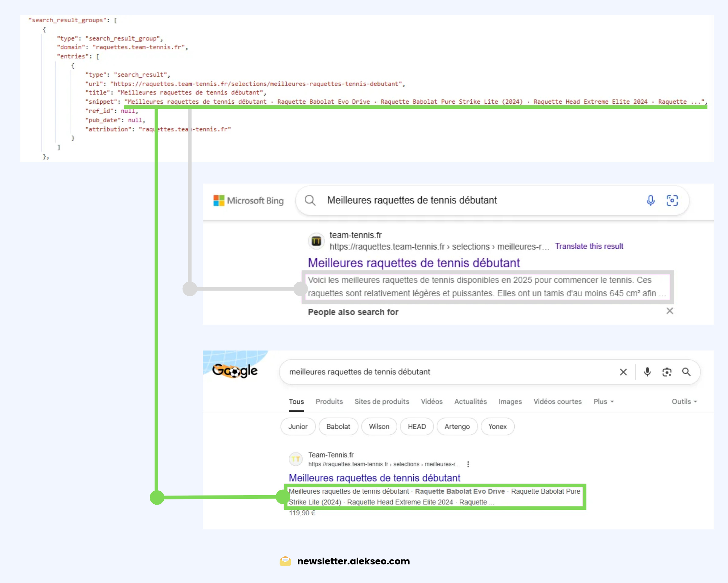
Task: Click the Google voice search microphone
Action: point(647,372)
